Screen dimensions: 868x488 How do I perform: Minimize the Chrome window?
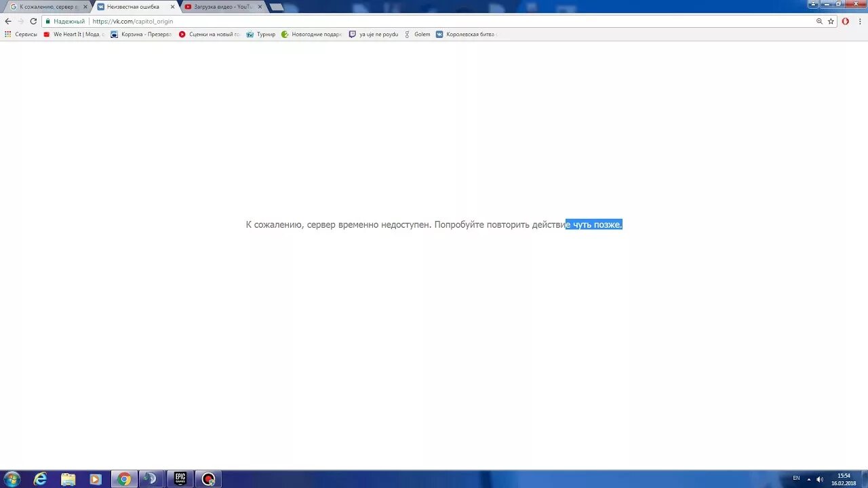click(x=826, y=4)
